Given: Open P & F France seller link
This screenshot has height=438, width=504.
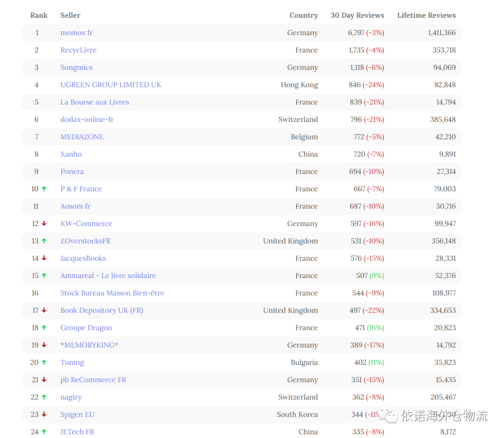Looking at the screenshot, I should [x=81, y=189].
